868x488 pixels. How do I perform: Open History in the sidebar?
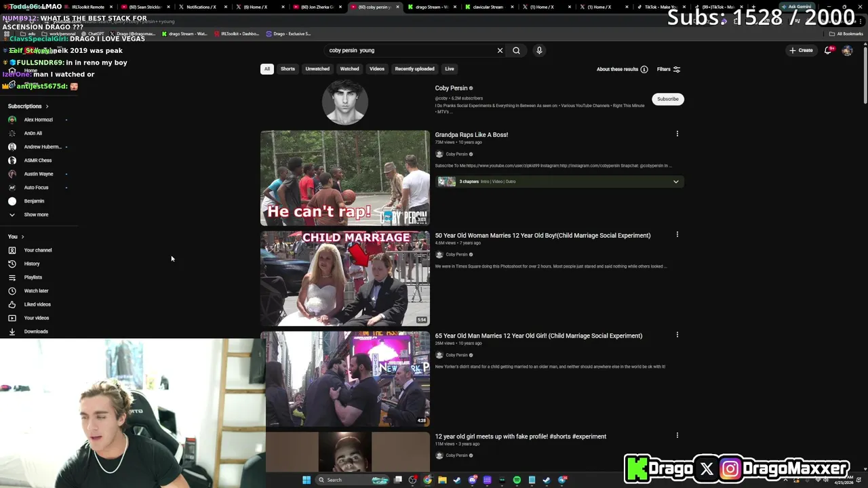pos(32,264)
